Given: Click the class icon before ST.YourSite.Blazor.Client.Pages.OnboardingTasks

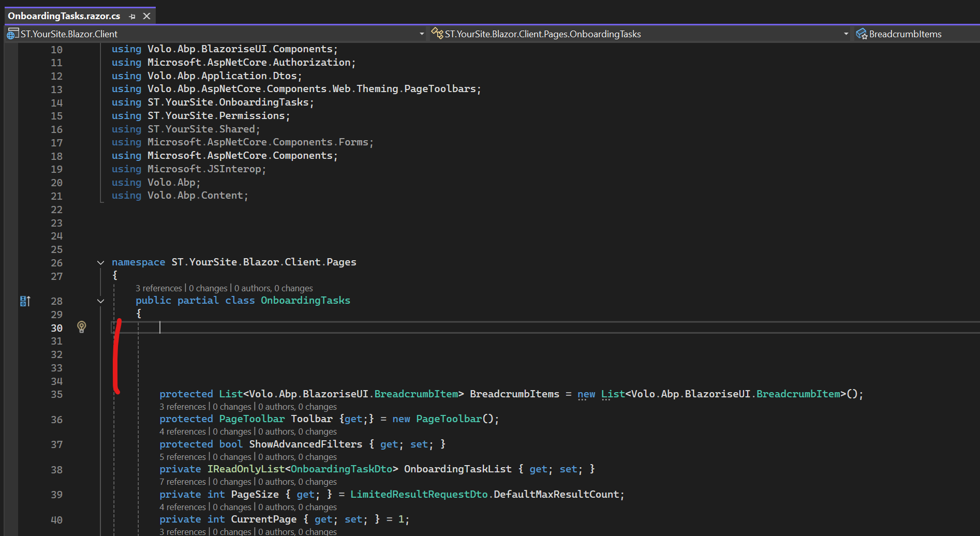Looking at the screenshot, I should pos(437,34).
